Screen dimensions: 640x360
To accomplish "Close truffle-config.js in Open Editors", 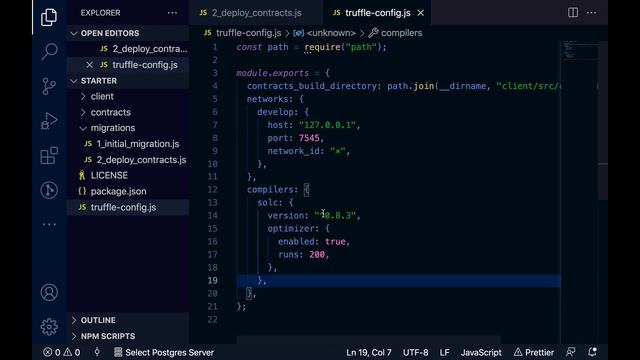I will point(89,64).
